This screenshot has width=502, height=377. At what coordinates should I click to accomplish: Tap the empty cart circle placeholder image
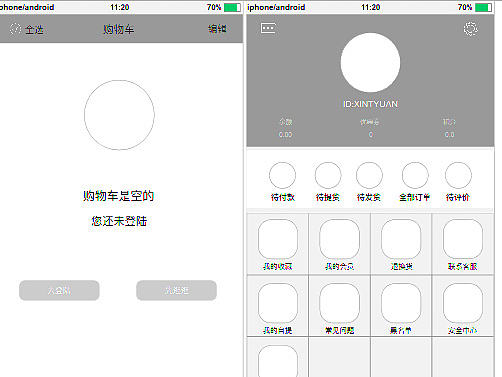click(119, 115)
